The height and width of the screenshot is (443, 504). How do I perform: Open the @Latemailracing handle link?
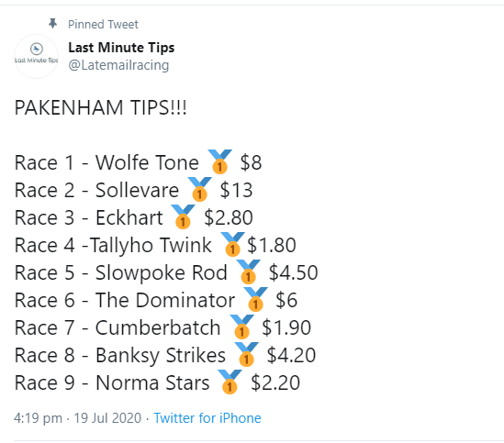118,65
